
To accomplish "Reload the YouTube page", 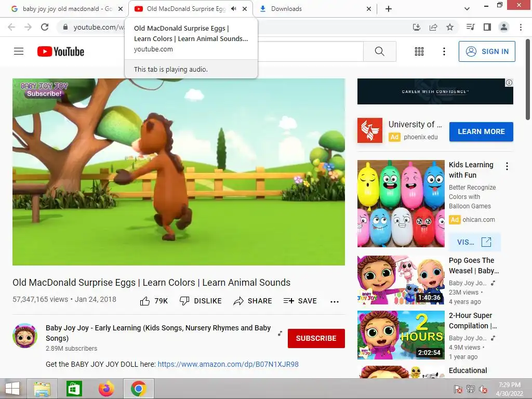I will click(x=45, y=27).
